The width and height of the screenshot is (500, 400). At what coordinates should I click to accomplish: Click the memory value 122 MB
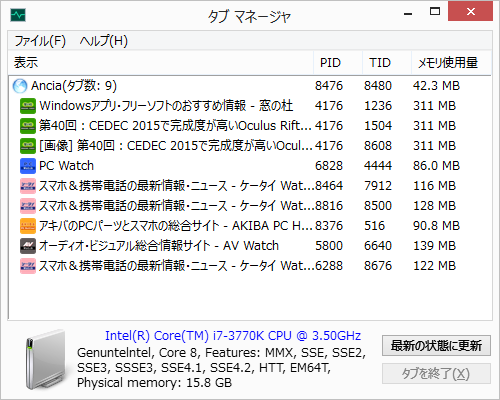[x=434, y=266]
